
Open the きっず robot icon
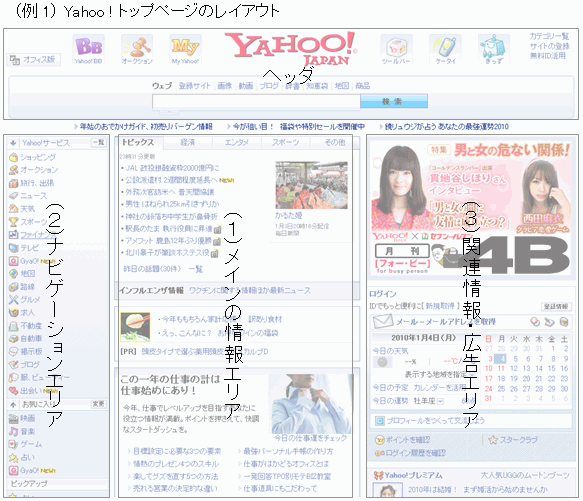pos(493,49)
